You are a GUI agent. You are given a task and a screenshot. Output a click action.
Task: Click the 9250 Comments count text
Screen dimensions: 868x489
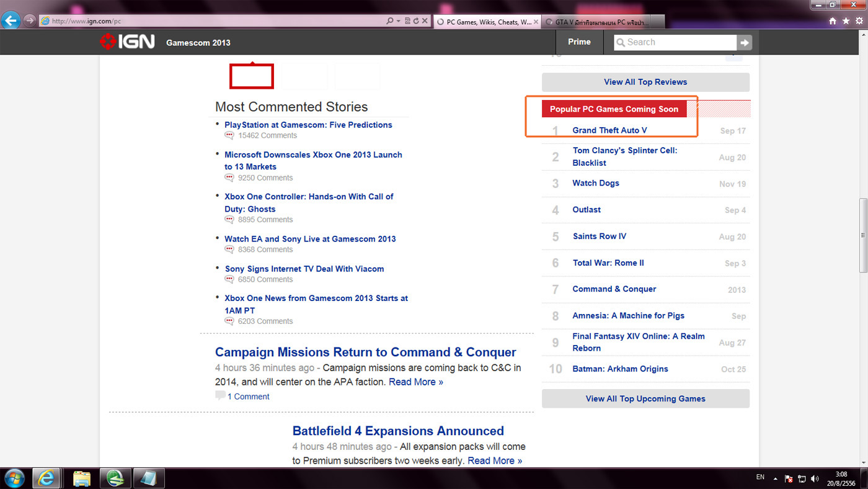[x=265, y=177]
